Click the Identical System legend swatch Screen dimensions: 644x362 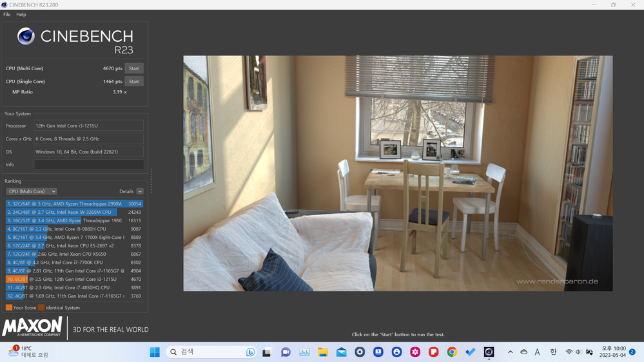(x=41, y=307)
